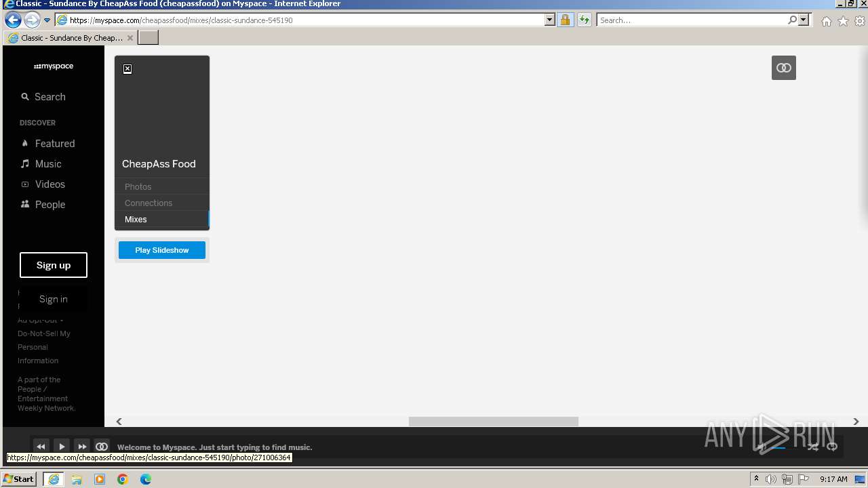Click the horizontal scrollbar right arrow
Screen dimensions: 868x488
click(856, 421)
